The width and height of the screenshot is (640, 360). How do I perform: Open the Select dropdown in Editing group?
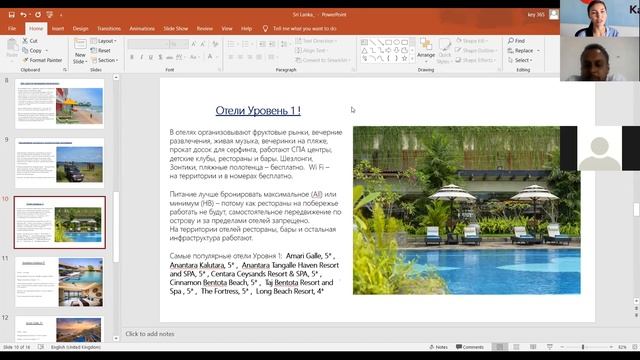520,60
